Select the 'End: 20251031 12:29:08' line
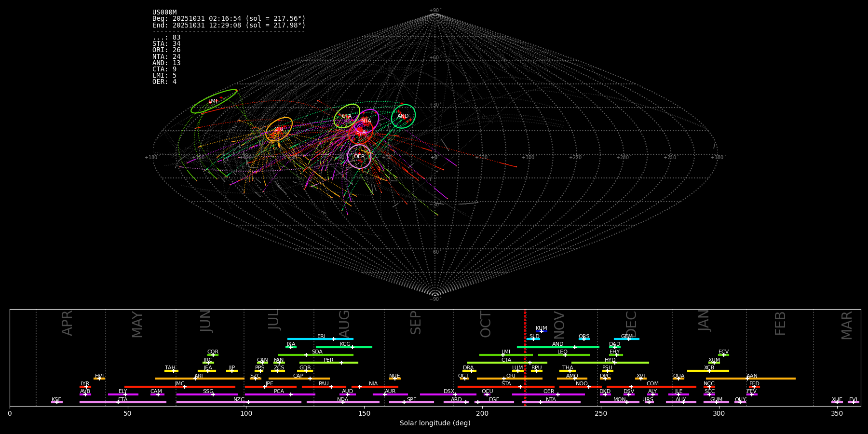Image resolution: width=868 pixels, height=434 pixels. coord(229,25)
